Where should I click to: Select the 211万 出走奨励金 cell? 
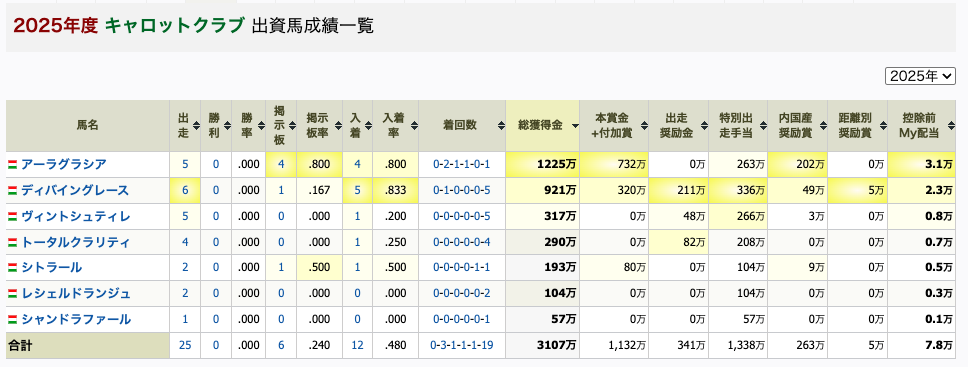point(679,190)
